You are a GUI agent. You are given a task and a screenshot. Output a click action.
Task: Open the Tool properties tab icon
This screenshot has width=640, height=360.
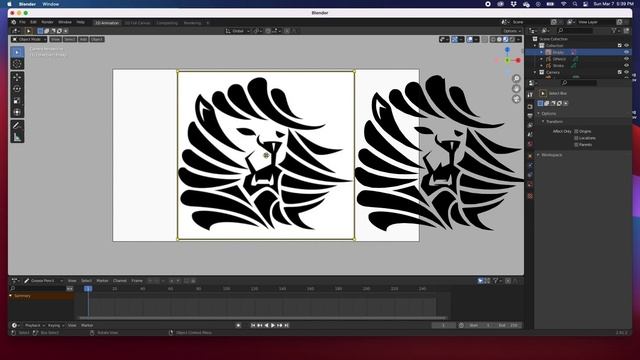pos(530,95)
